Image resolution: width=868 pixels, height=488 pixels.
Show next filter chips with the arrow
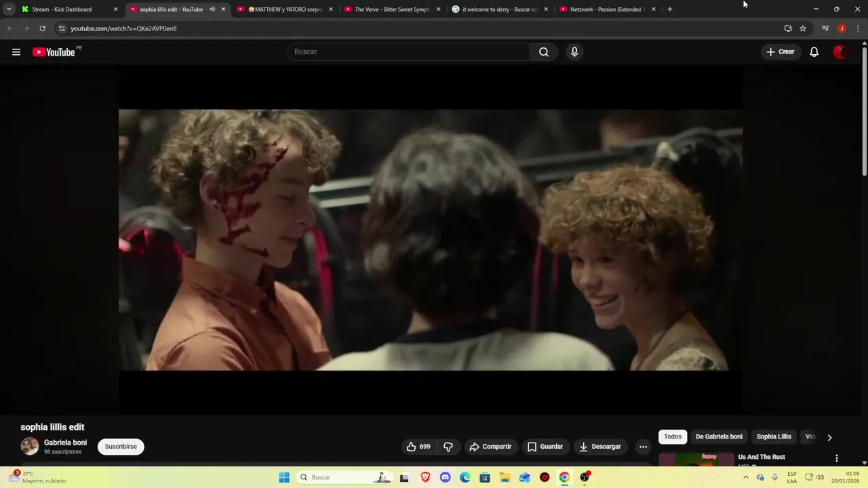829,437
